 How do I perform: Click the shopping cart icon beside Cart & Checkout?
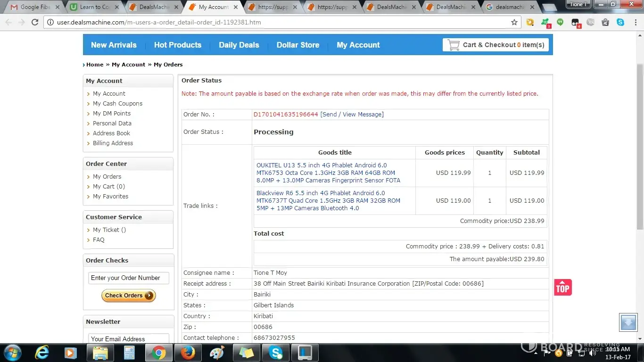coord(454,45)
